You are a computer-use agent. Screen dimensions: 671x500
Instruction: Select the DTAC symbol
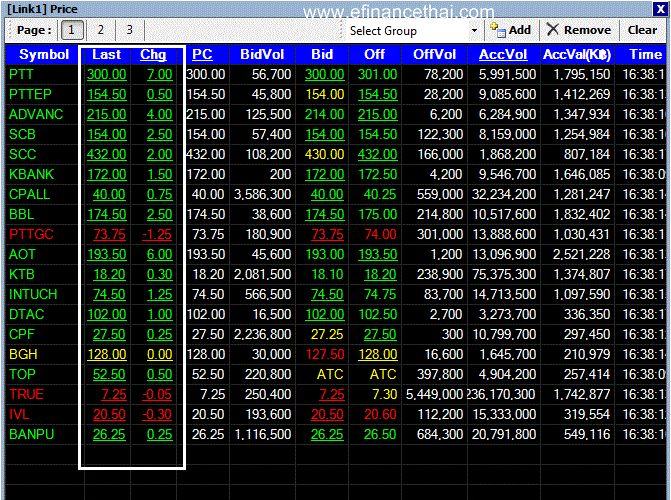[27, 315]
